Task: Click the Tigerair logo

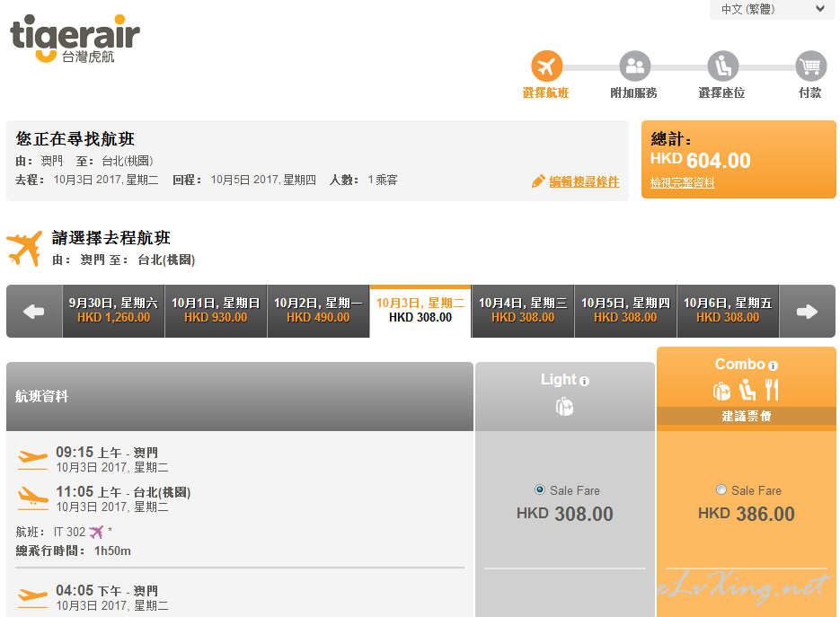Action: (75, 39)
